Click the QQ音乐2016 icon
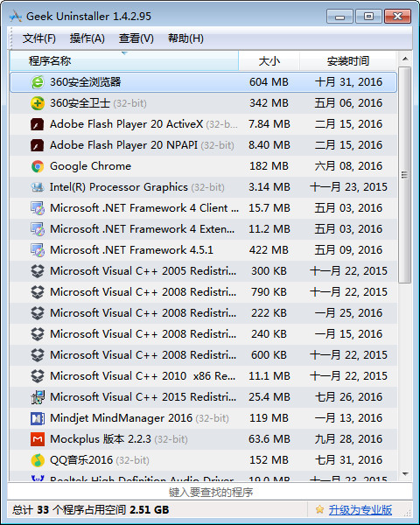The width and height of the screenshot is (420, 525). [x=38, y=460]
